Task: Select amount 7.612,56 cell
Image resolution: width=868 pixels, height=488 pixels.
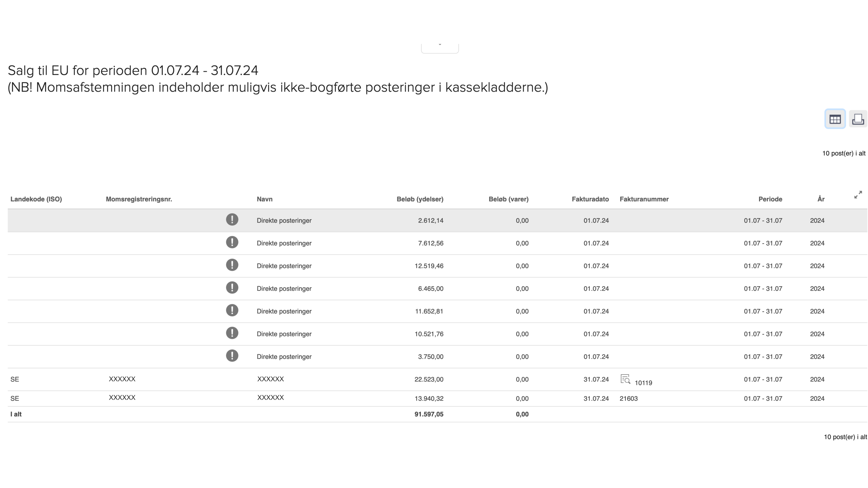Action: [x=431, y=243]
